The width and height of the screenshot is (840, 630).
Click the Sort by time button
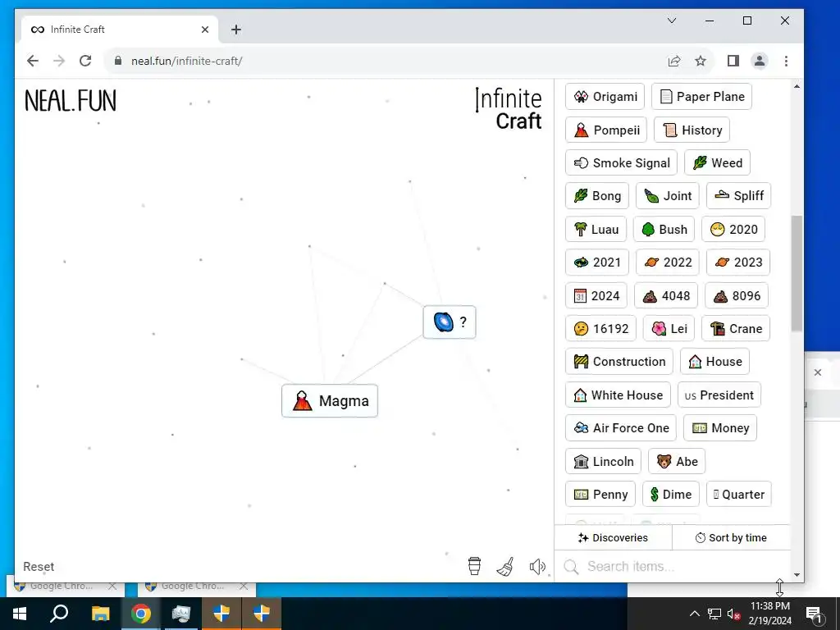click(x=731, y=537)
